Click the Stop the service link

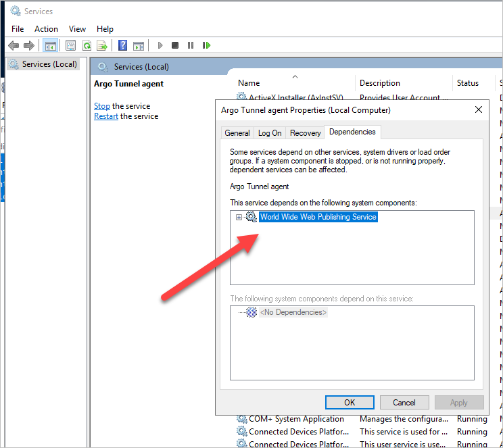102,106
